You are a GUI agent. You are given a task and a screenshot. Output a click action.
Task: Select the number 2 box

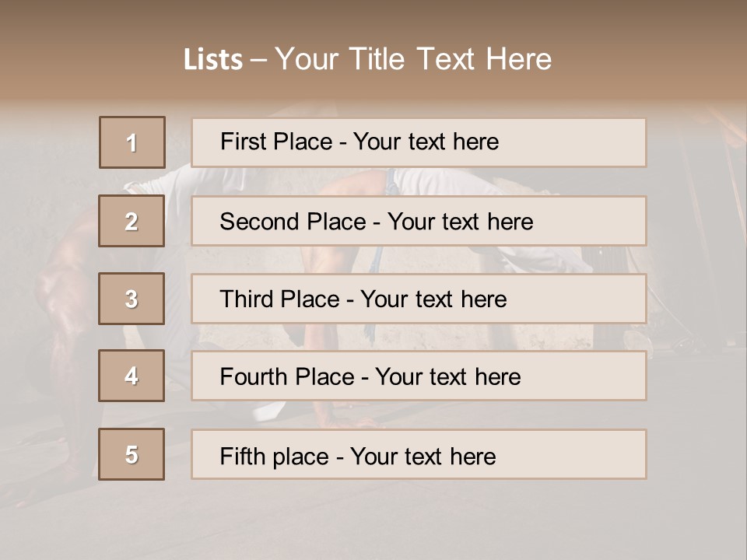click(x=132, y=221)
